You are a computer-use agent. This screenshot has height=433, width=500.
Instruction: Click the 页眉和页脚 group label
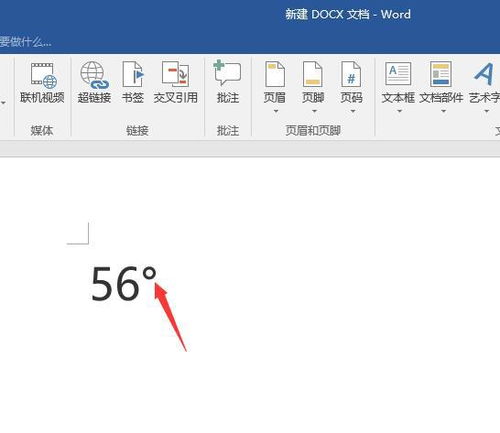313,130
